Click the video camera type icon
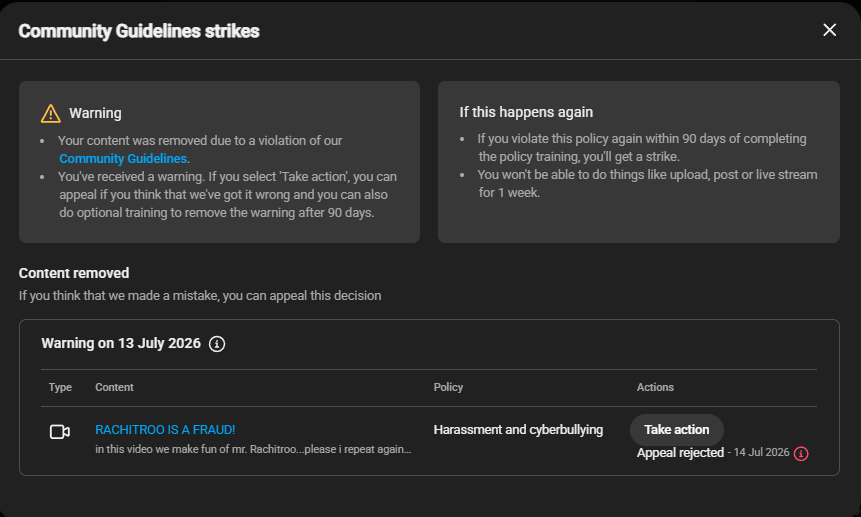Viewport: 861px width, 517px height. pyautogui.click(x=60, y=432)
